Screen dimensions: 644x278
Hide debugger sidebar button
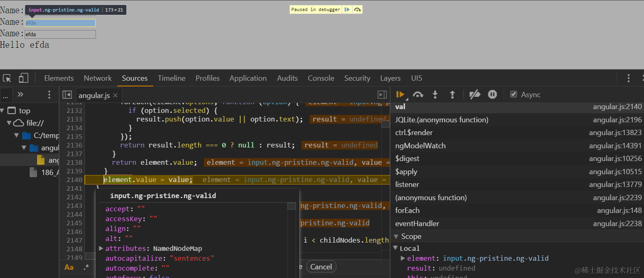click(x=382, y=95)
